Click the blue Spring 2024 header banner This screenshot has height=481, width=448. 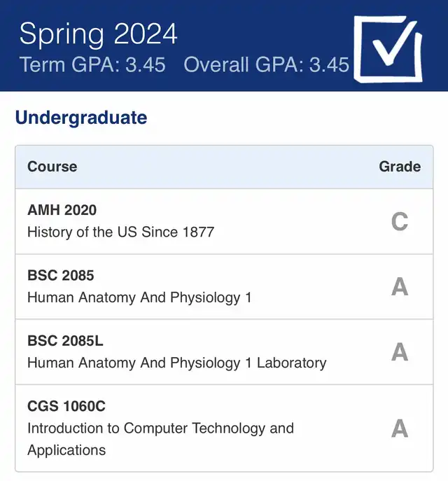point(224,46)
